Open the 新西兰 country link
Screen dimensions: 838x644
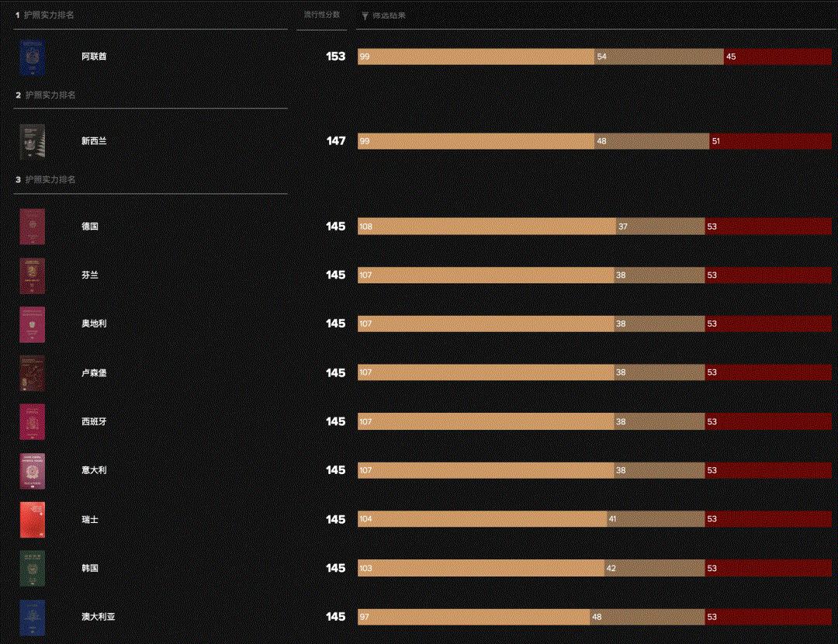point(94,141)
